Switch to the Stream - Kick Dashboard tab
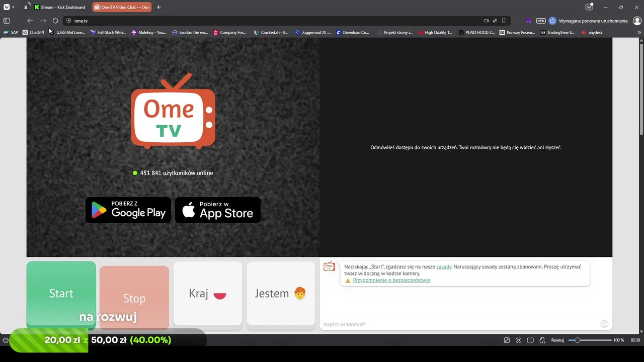Viewport: 644px width, 362px height. tap(60, 7)
